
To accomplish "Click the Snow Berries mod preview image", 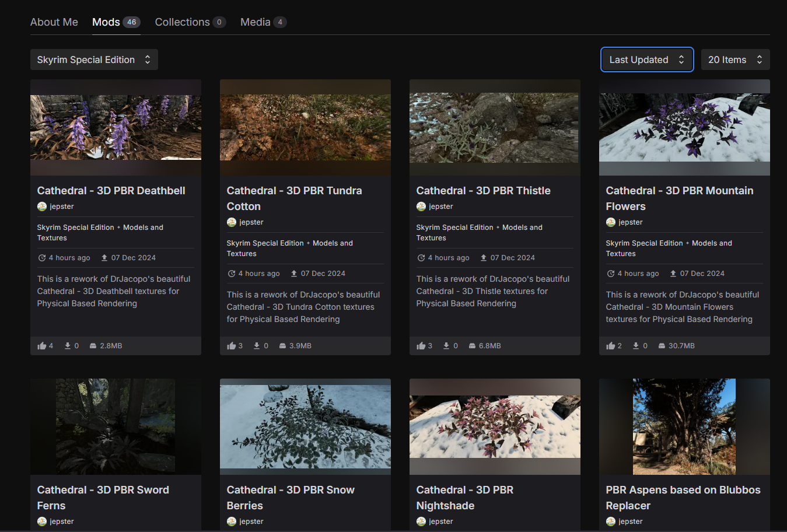I will pyautogui.click(x=305, y=426).
